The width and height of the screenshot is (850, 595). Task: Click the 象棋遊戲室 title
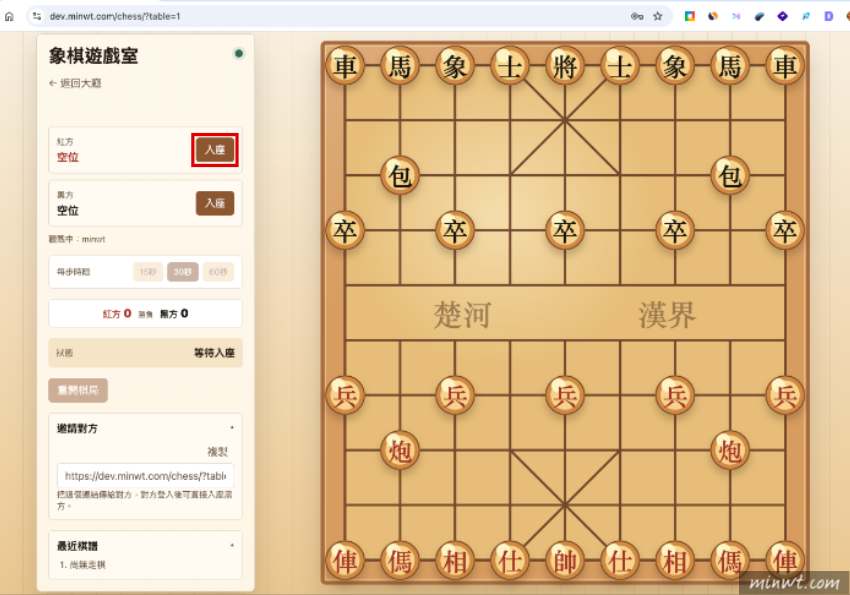93,56
